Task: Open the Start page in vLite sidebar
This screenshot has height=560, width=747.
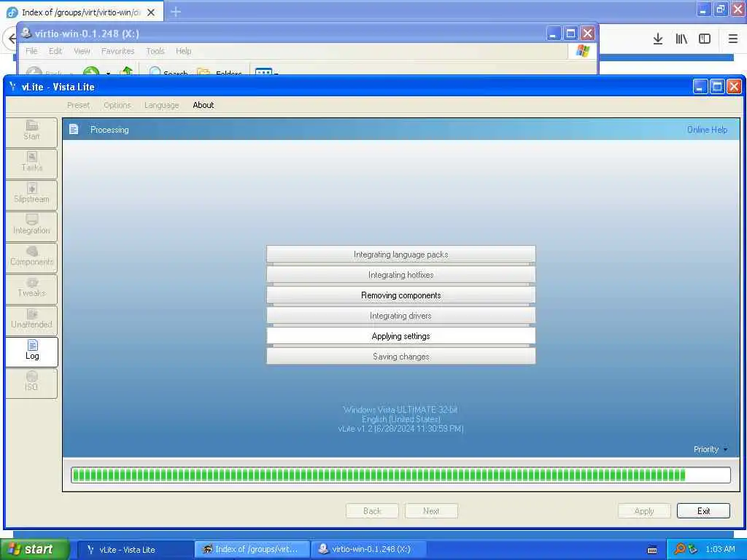Action: [x=31, y=131]
